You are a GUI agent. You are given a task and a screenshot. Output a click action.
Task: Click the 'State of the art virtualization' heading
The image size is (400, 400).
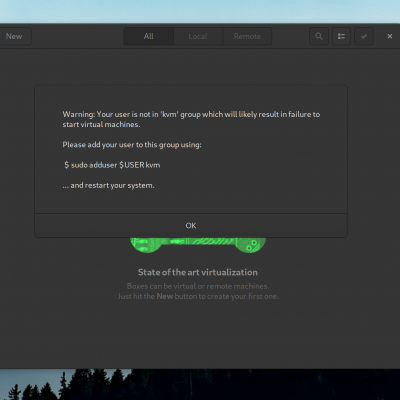[x=198, y=272]
